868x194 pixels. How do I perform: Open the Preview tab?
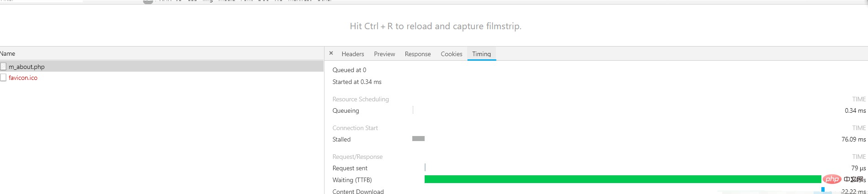coord(384,54)
